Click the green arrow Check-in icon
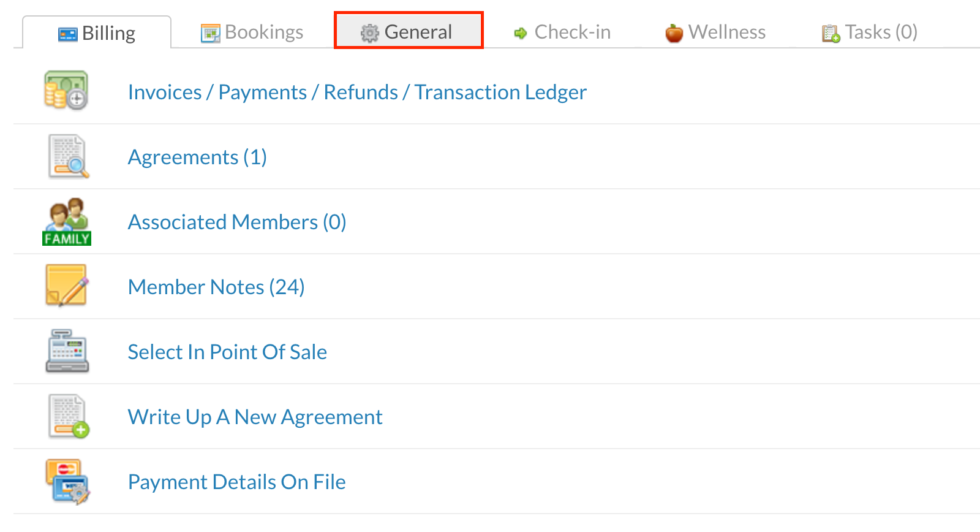Viewport: 980px width, 532px height. click(x=521, y=33)
